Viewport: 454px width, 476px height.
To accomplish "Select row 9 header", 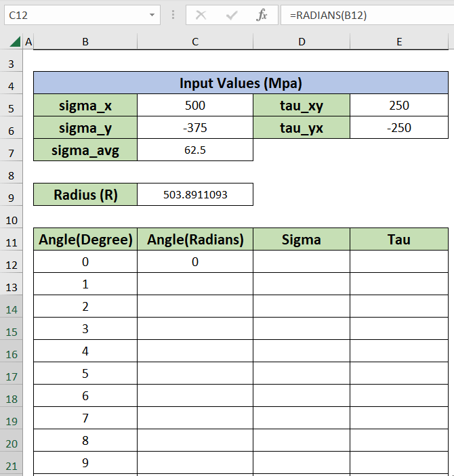I will click(x=12, y=195).
